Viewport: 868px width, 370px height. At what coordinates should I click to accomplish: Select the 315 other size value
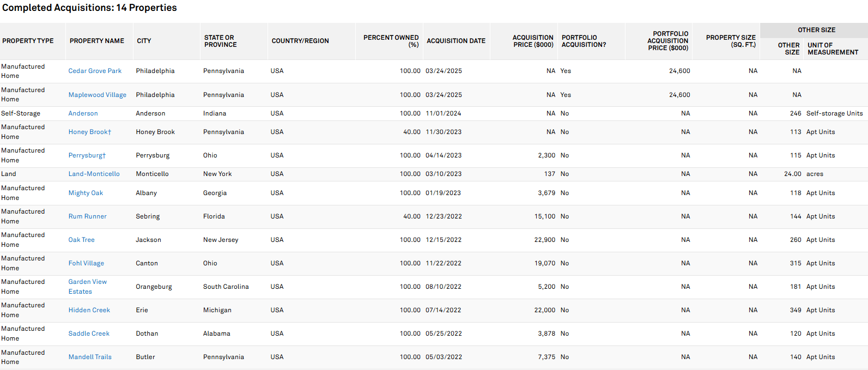(x=796, y=263)
